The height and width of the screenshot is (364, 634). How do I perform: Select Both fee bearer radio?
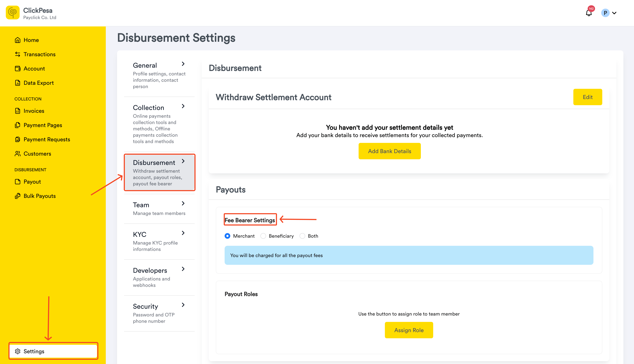click(302, 236)
